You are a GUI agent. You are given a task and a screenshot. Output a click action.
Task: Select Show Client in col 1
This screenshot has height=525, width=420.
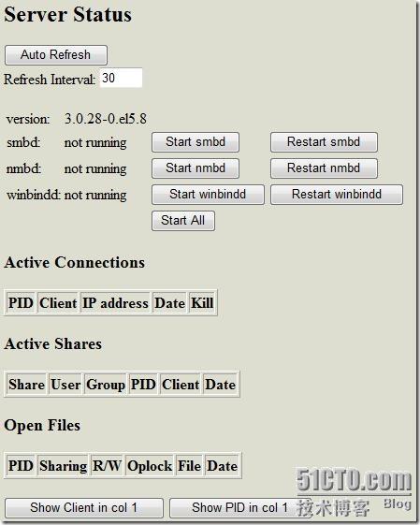84,507
